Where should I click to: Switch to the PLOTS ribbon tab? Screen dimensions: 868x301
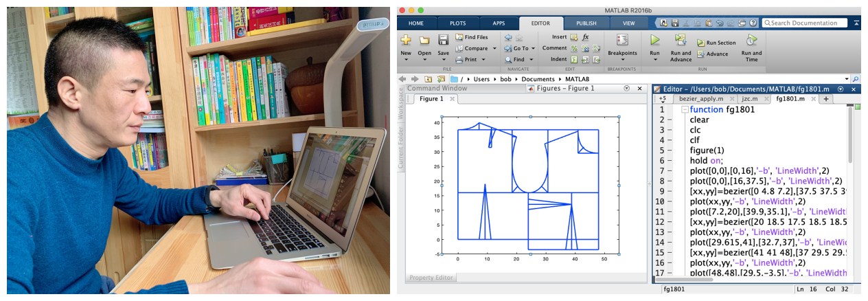click(x=457, y=23)
